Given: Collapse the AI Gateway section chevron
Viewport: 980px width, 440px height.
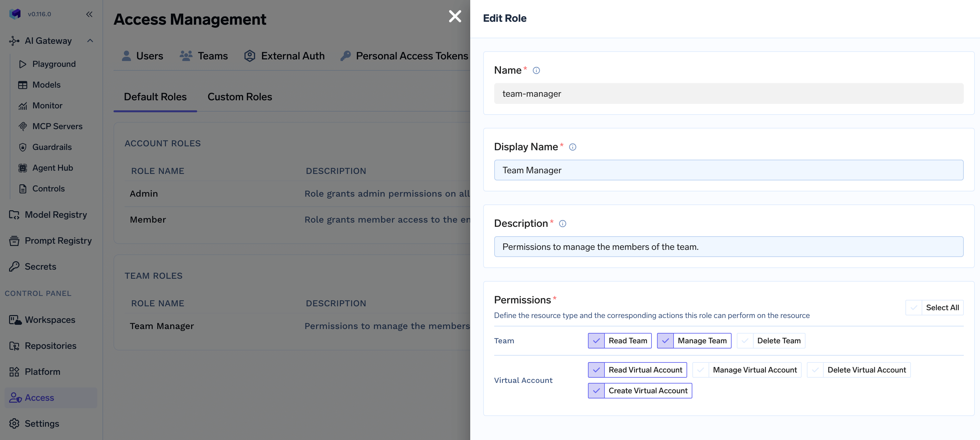Looking at the screenshot, I should click(x=90, y=41).
